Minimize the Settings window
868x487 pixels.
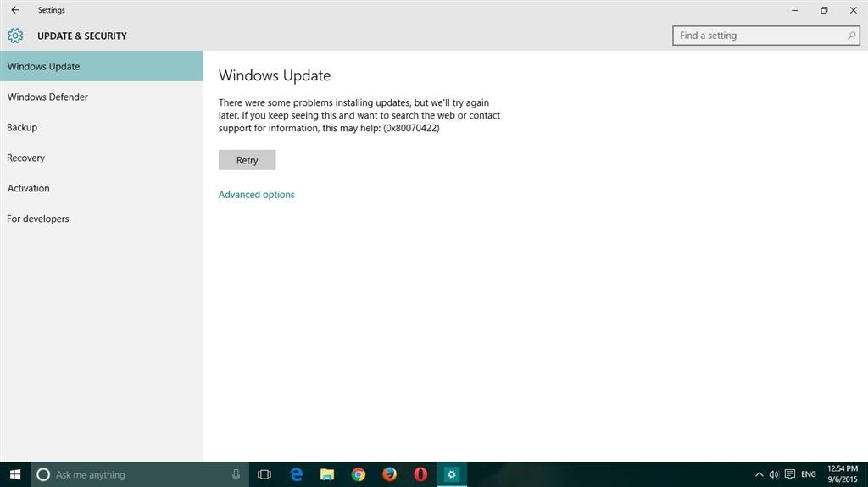coord(795,10)
